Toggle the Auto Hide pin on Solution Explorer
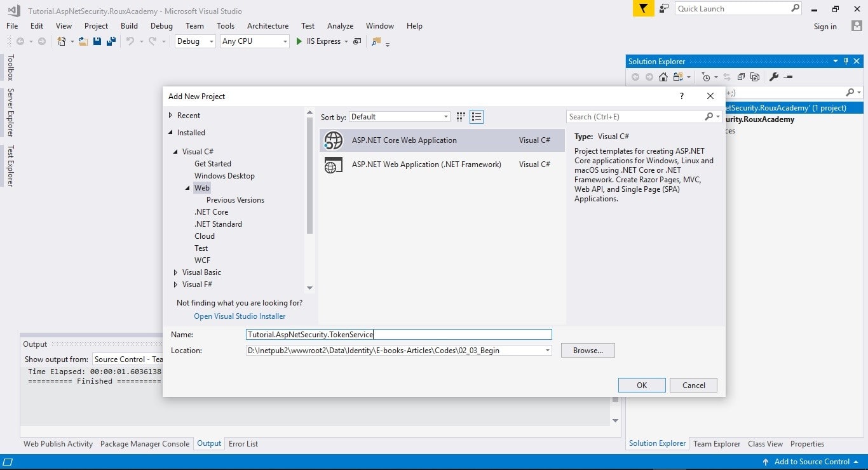The height and width of the screenshot is (470, 868). [845, 61]
